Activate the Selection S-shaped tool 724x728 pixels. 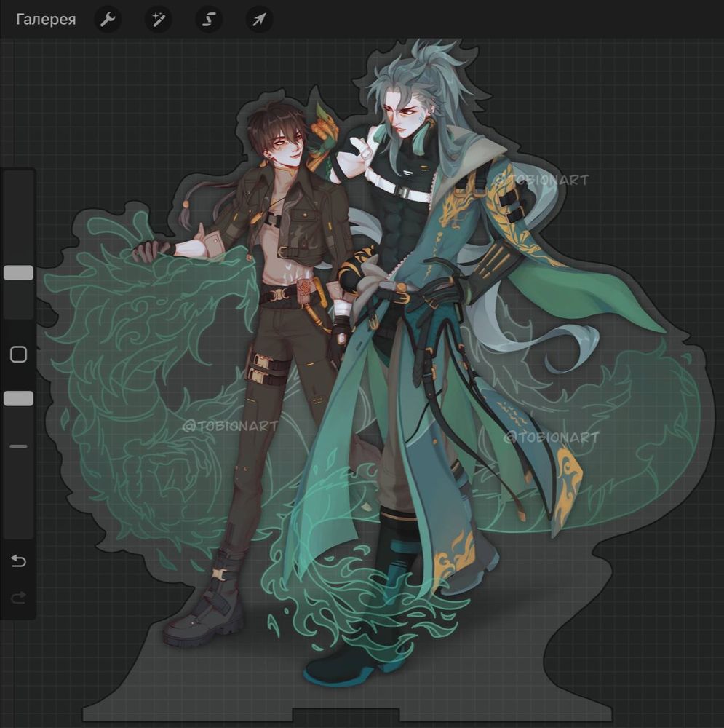[x=209, y=20]
